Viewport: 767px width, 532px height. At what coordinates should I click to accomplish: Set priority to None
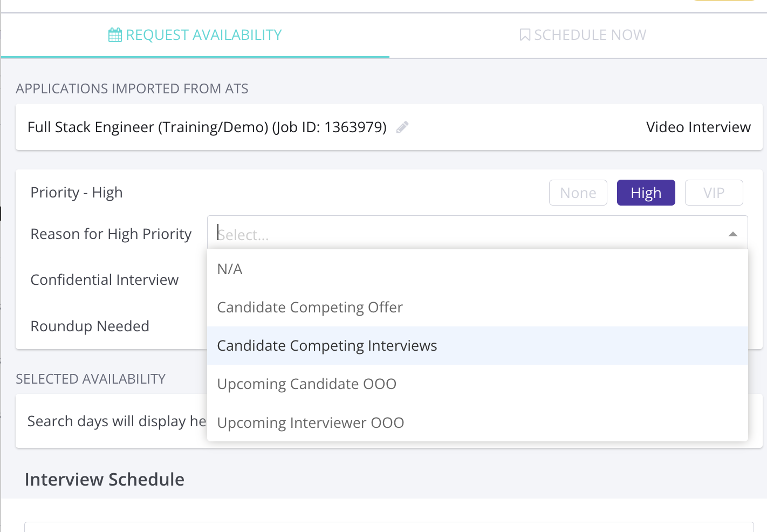pos(578,193)
